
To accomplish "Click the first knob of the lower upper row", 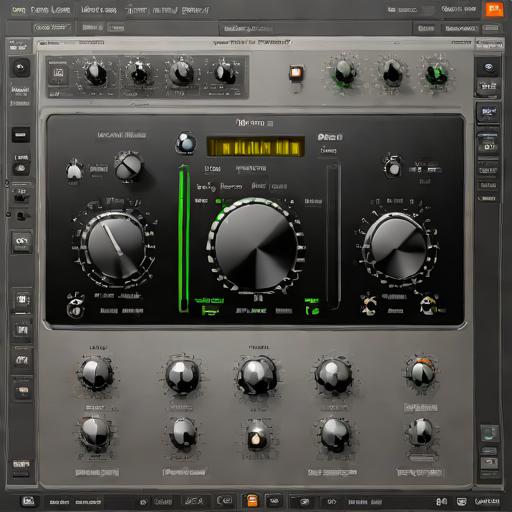I will coord(95,373).
